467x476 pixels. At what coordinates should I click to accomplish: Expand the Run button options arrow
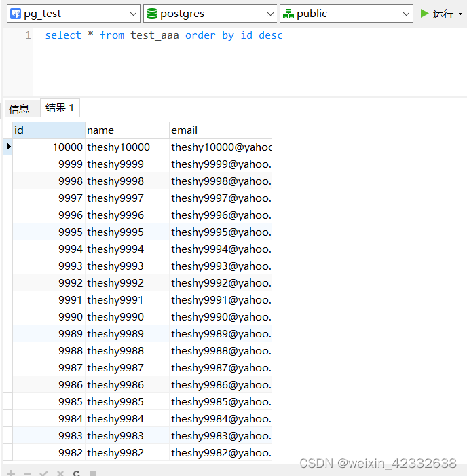point(460,14)
